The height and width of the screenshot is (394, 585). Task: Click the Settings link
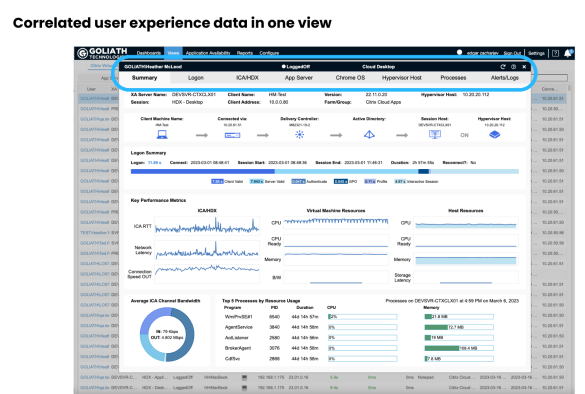point(536,53)
